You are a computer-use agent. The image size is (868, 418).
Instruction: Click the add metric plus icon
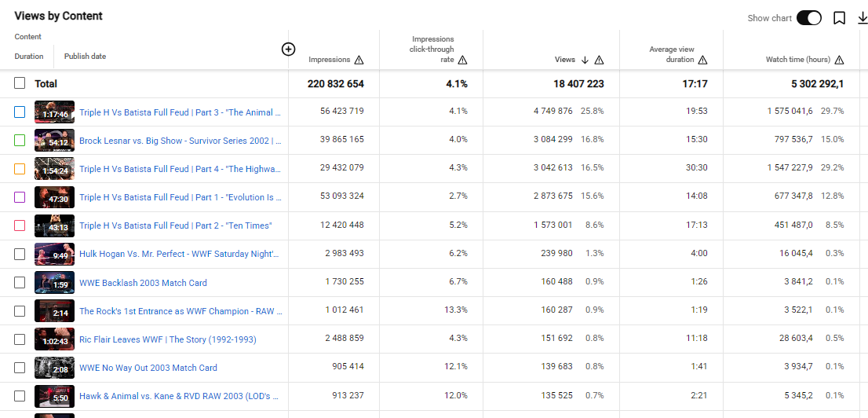point(288,49)
